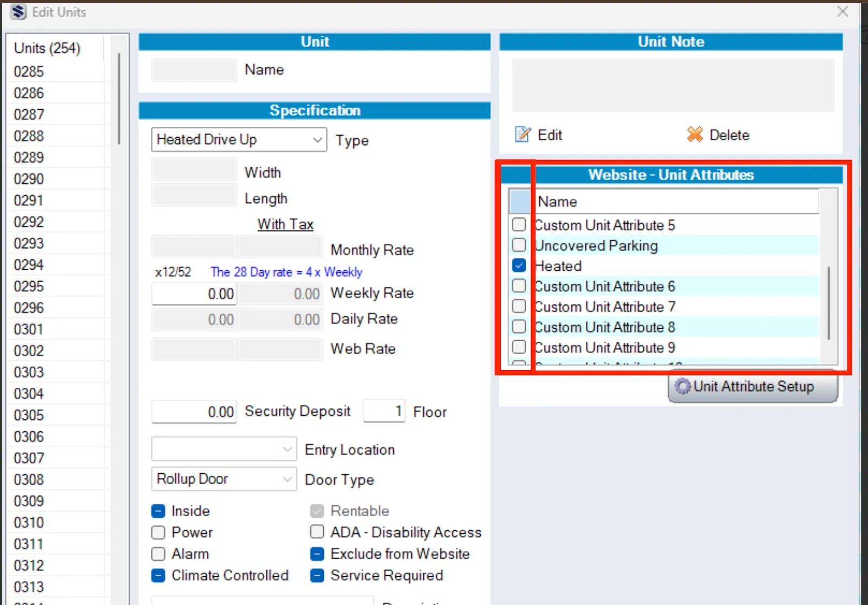Click the units list vertical scrollbar
Screen dimensions: 868x605
coord(119,98)
